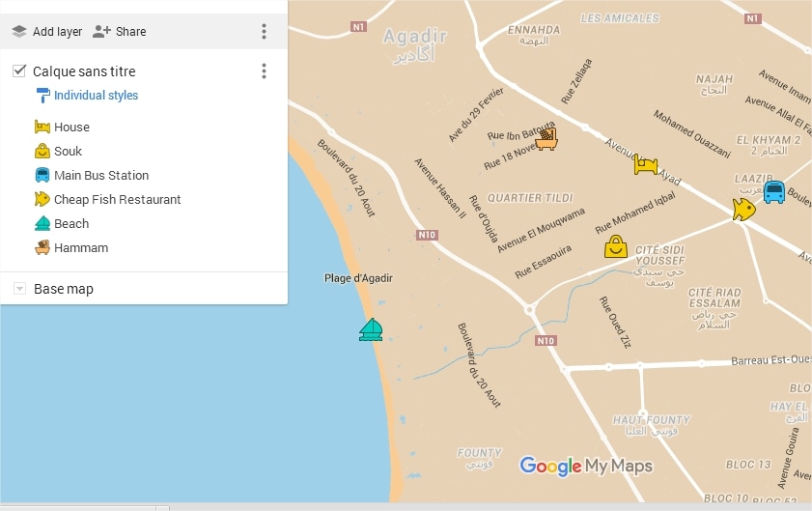812x511 pixels.
Task: Click the Add layer stack icon
Action: pyautogui.click(x=19, y=32)
